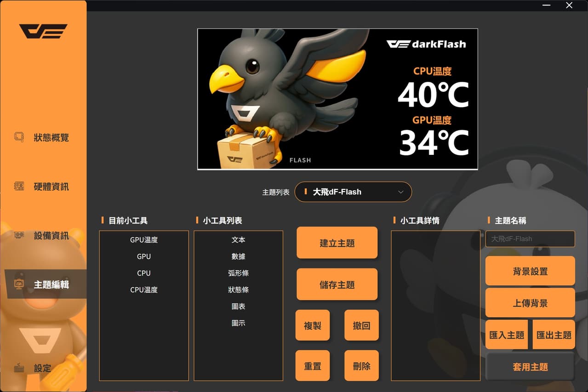Close the application window
588x392 pixels.
(x=569, y=6)
